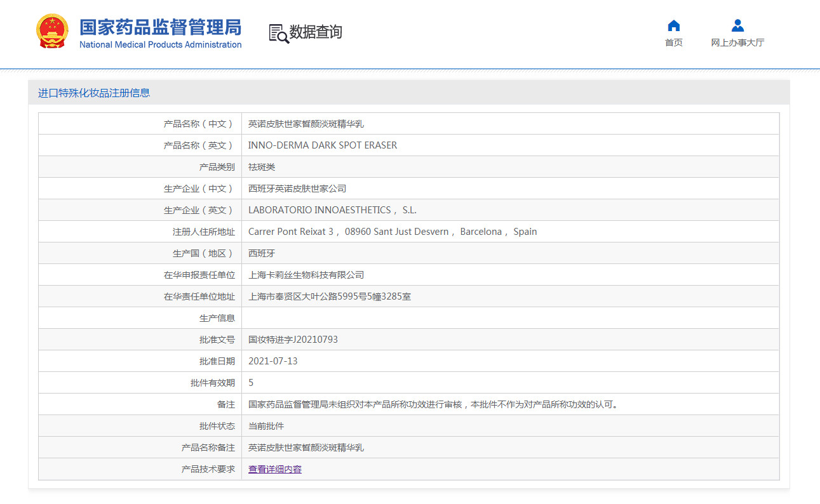Click 西班牙 in the 生产国 row
The width and height of the screenshot is (820, 504).
coord(262,253)
